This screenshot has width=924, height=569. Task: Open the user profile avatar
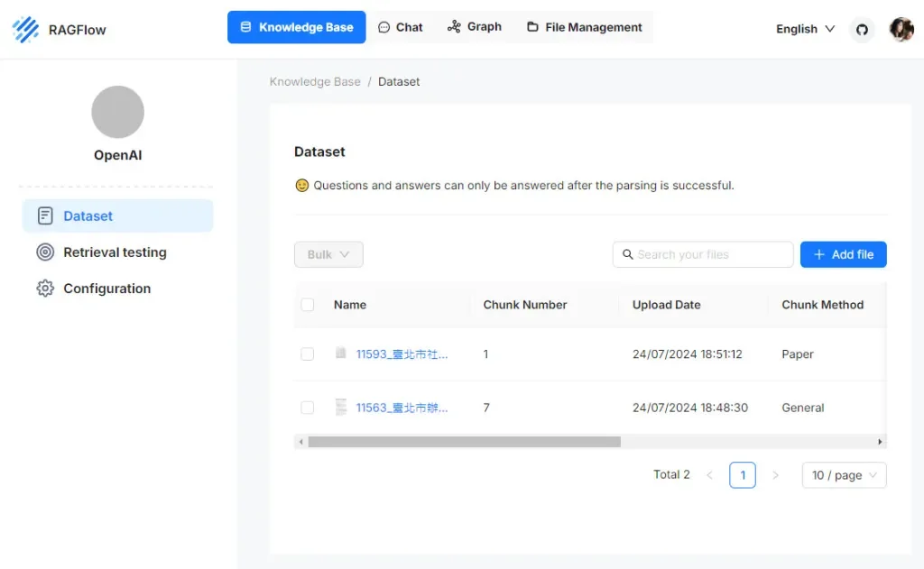(x=901, y=29)
